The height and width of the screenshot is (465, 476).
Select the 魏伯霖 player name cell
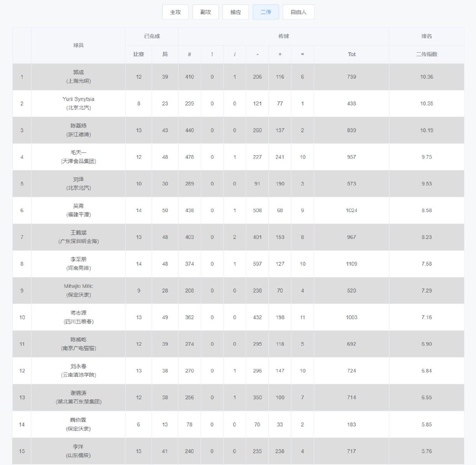pos(79,424)
